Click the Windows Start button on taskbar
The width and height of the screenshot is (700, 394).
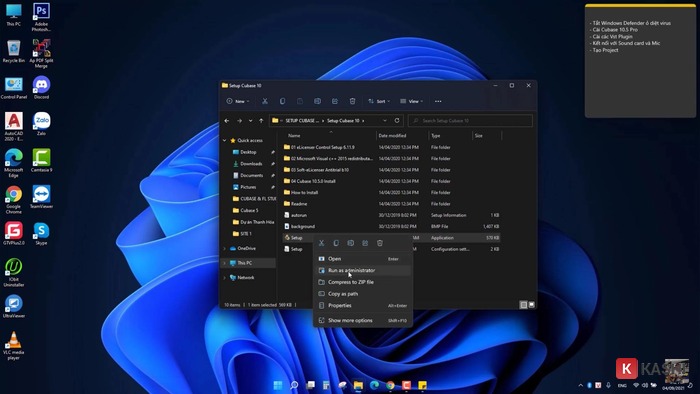point(278,385)
